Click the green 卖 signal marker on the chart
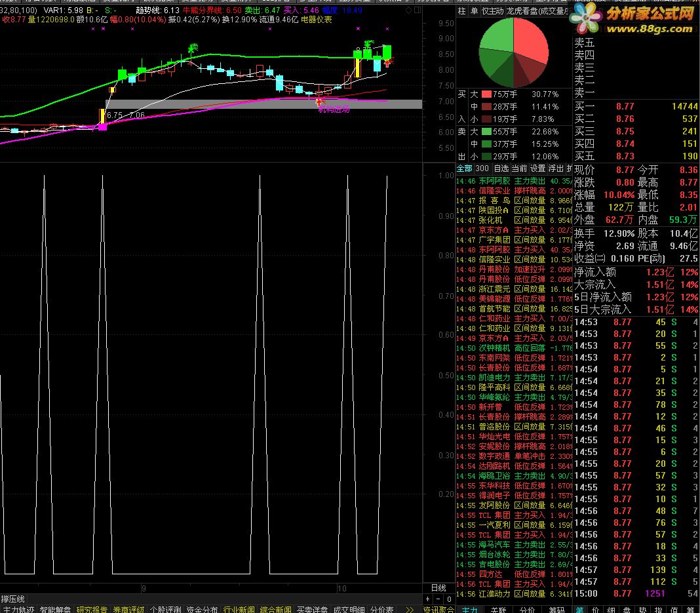The width and height of the screenshot is (700, 613). pos(193,47)
